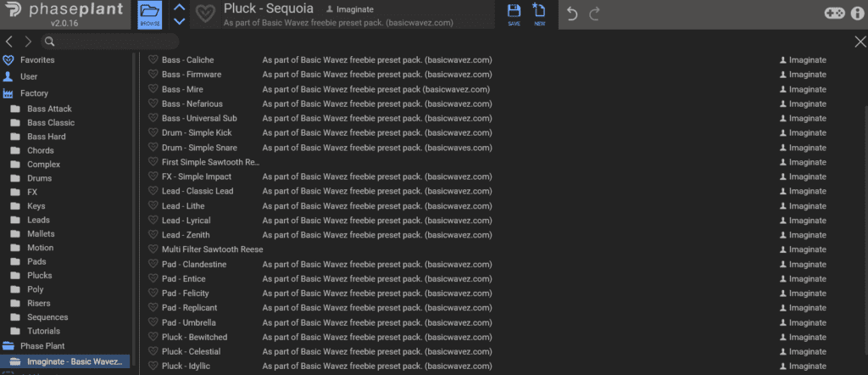Favorite the Bass - Mire preset heart
The height and width of the screenshot is (375, 868).
point(153,89)
